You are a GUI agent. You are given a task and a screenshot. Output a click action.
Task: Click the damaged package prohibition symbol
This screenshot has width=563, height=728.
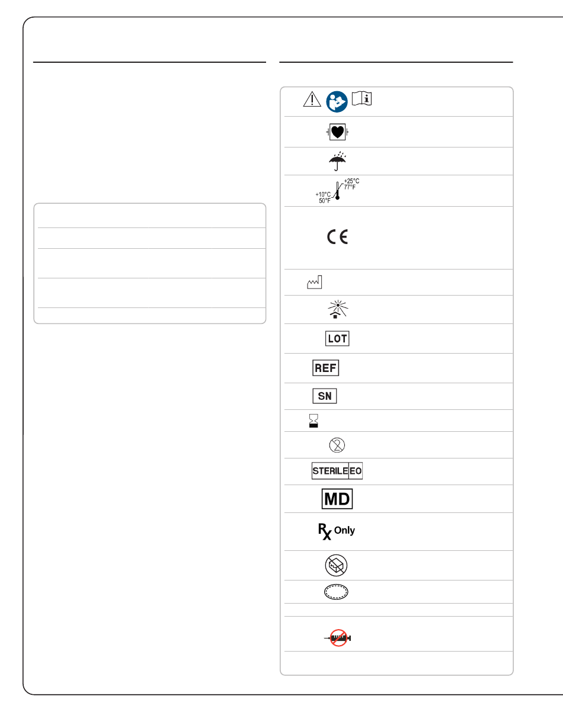click(x=337, y=566)
